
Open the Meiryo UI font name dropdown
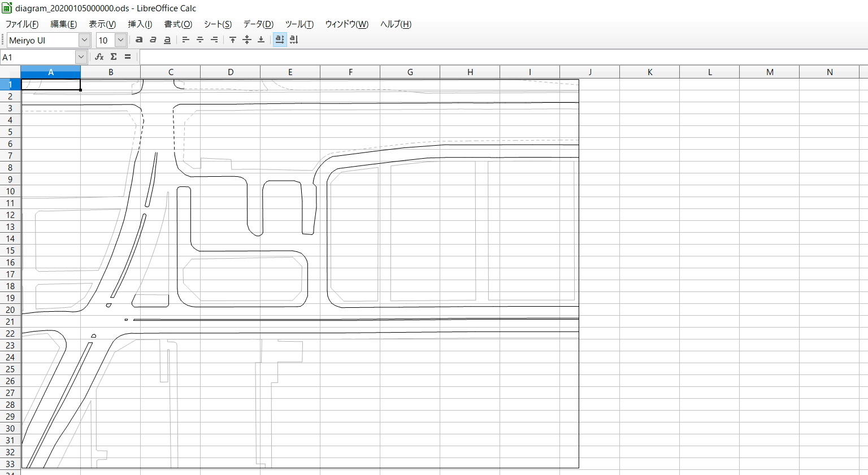[x=84, y=40]
